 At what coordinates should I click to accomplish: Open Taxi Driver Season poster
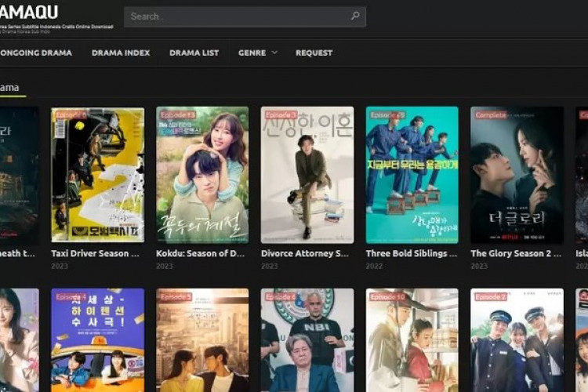pyautogui.click(x=97, y=175)
